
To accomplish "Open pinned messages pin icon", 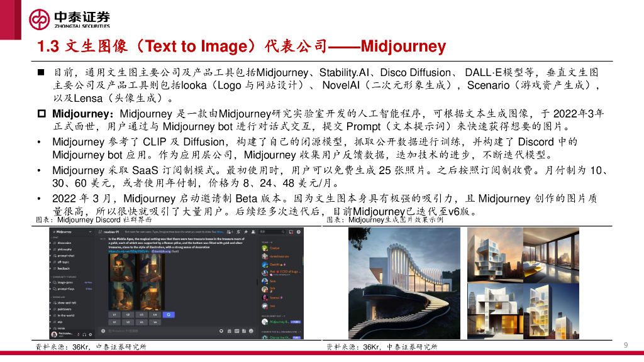I will point(246,232).
